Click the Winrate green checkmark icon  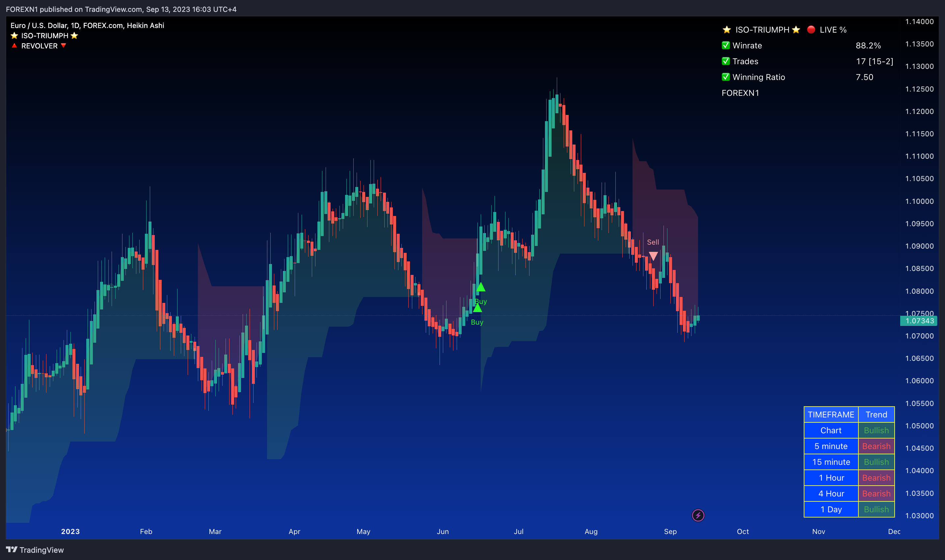725,45
